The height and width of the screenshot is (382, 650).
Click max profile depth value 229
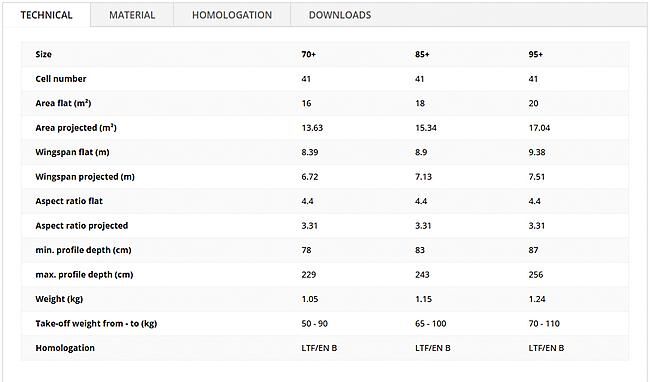(x=309, y=274)
